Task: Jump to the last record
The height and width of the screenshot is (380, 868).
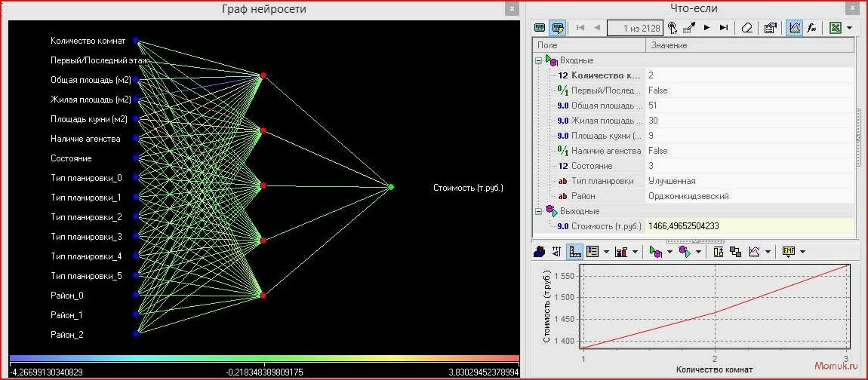Action: point(724,28)
